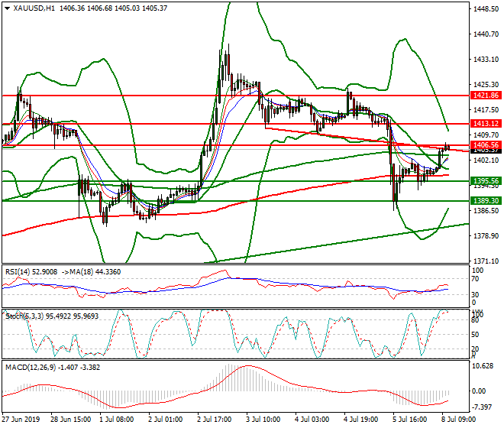Viewport: 504px width, 428px height.
Task: Click the 1409.70 price scale value
Action: coord(486,135)
